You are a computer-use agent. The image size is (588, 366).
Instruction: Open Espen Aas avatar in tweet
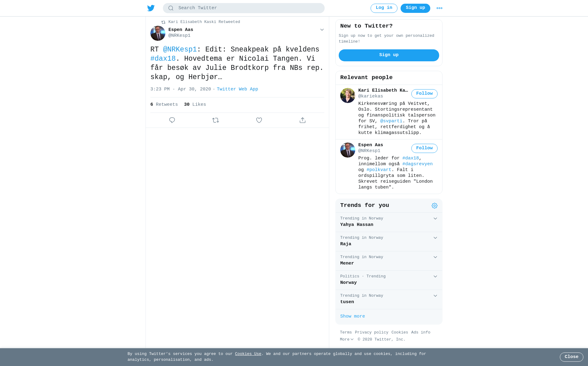click(x=158, y=33)
